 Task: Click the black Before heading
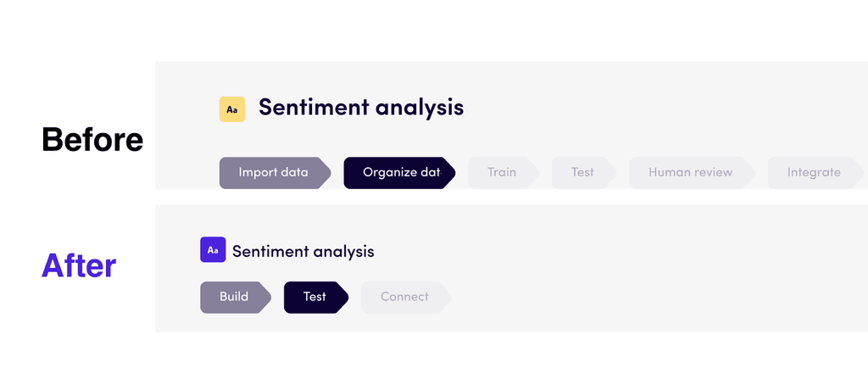92,140
